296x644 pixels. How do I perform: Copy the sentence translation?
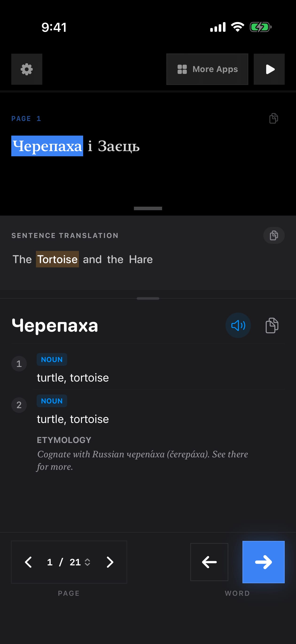coord(274,235)
